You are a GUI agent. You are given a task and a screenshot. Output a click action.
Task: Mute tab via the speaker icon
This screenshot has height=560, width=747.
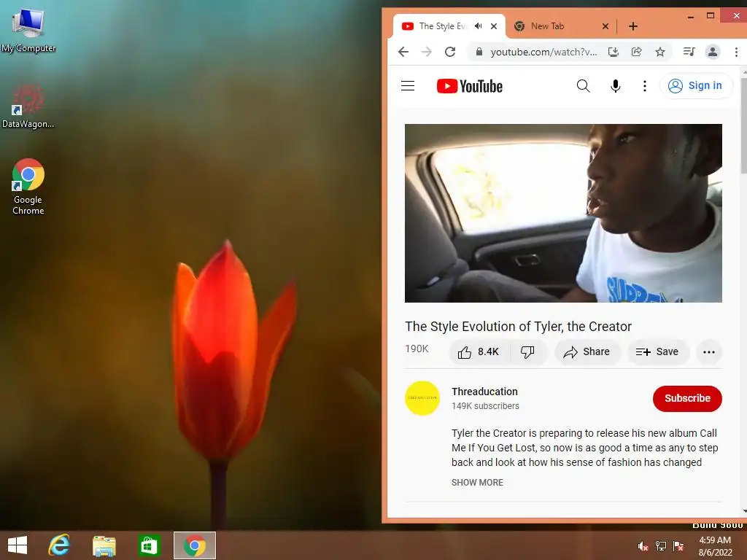coord(479,26)
